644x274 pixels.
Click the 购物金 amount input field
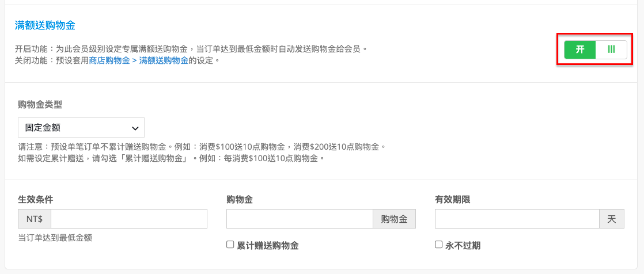click(300, 219)
